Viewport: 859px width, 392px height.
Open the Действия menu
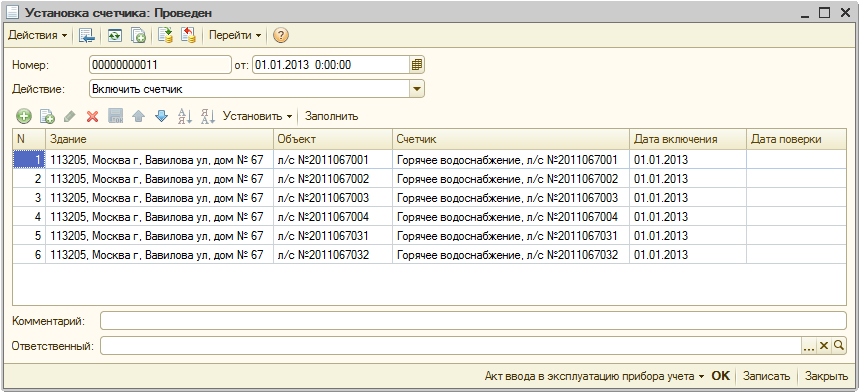coord(38,36)
